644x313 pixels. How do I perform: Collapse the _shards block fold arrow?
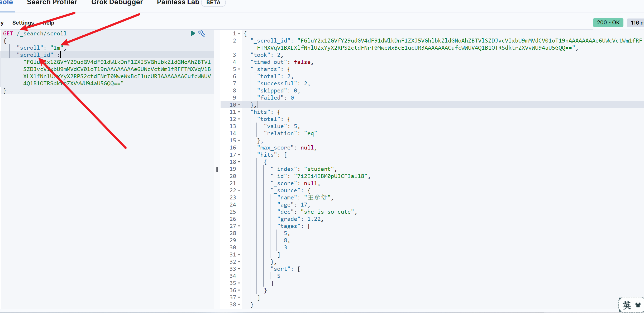(x=239, y=69)
